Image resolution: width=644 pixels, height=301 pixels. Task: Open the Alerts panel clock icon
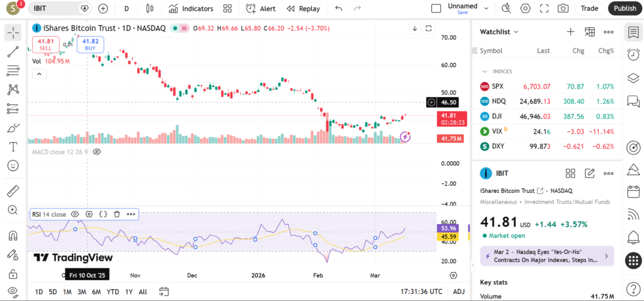[x=633, y=55]
